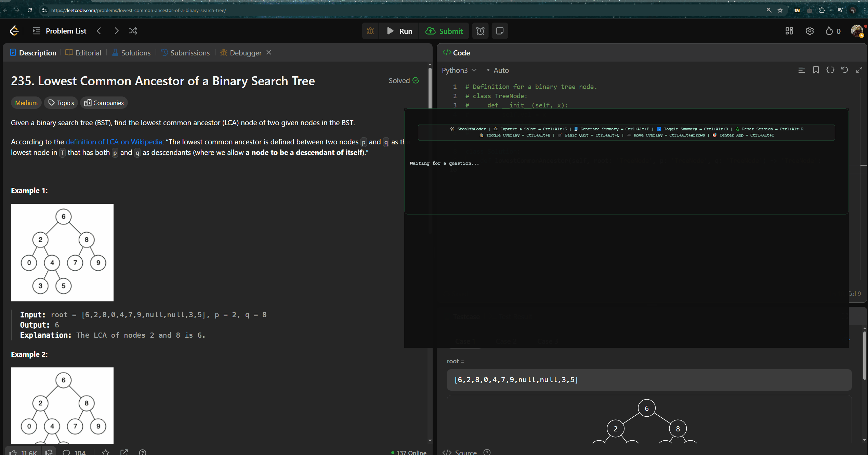The height and width of the screenshot is (455, 868).
Task: Favorite the problem with star icon
Action: (106, 452)
